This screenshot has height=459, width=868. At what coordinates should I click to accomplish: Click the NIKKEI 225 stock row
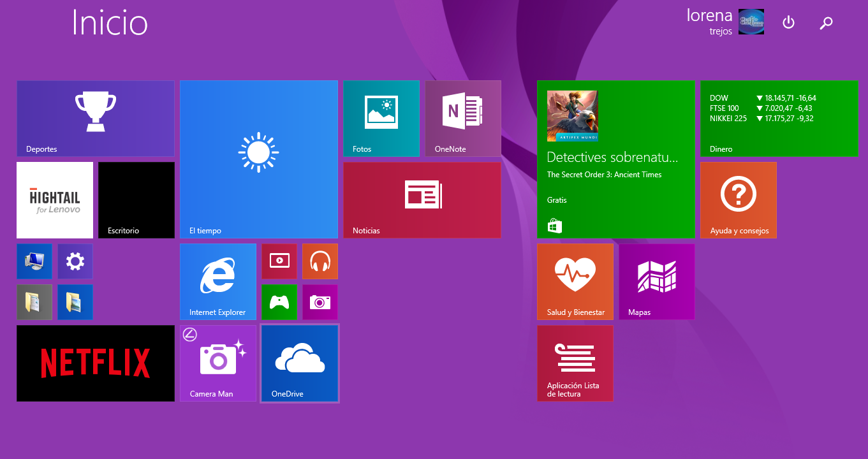[761, 119]
